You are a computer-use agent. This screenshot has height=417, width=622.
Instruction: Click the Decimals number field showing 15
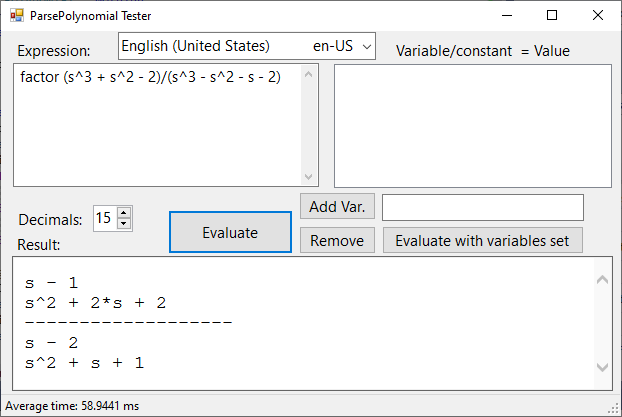pyautogui.click(x=105, y=218)
